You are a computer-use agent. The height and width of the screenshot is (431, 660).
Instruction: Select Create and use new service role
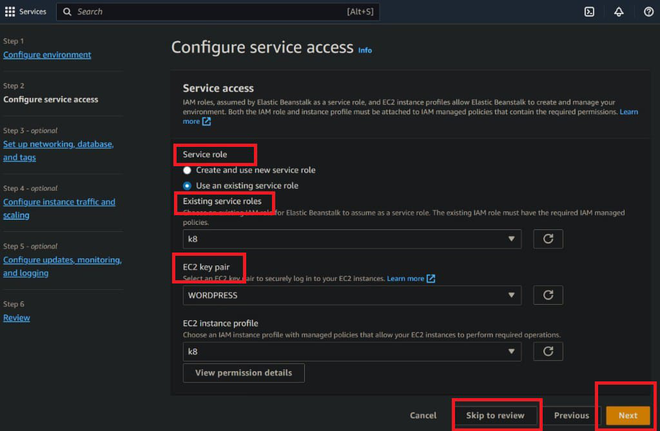(187, 170)
